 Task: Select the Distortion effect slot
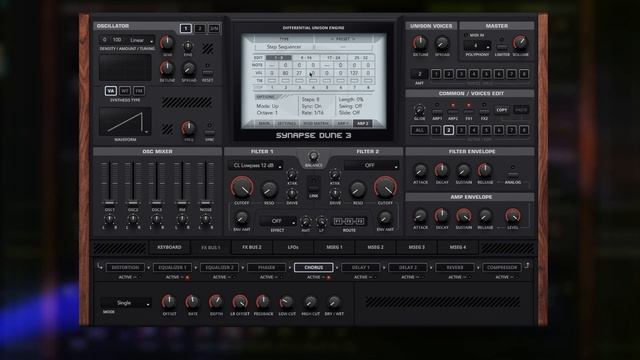click(x=125, y=267)
